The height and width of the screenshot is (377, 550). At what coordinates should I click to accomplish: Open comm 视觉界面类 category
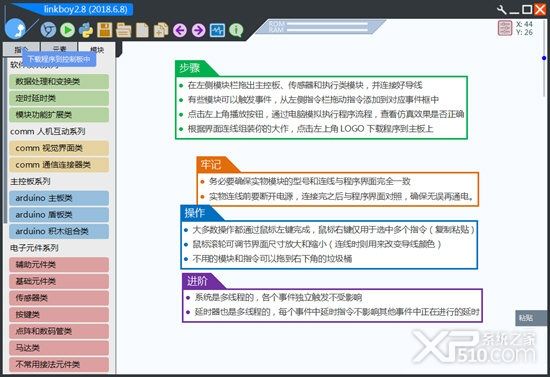point(59,148)
